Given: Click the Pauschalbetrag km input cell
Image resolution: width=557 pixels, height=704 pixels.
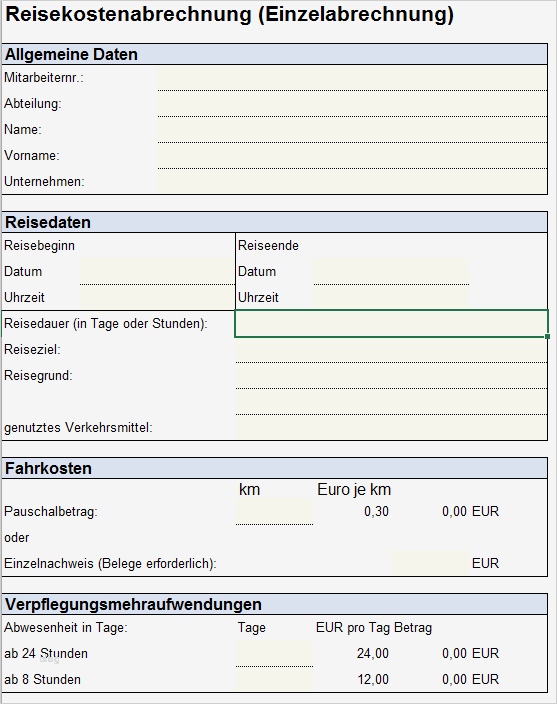Looking at the screenshot, I should click(274, 511).
